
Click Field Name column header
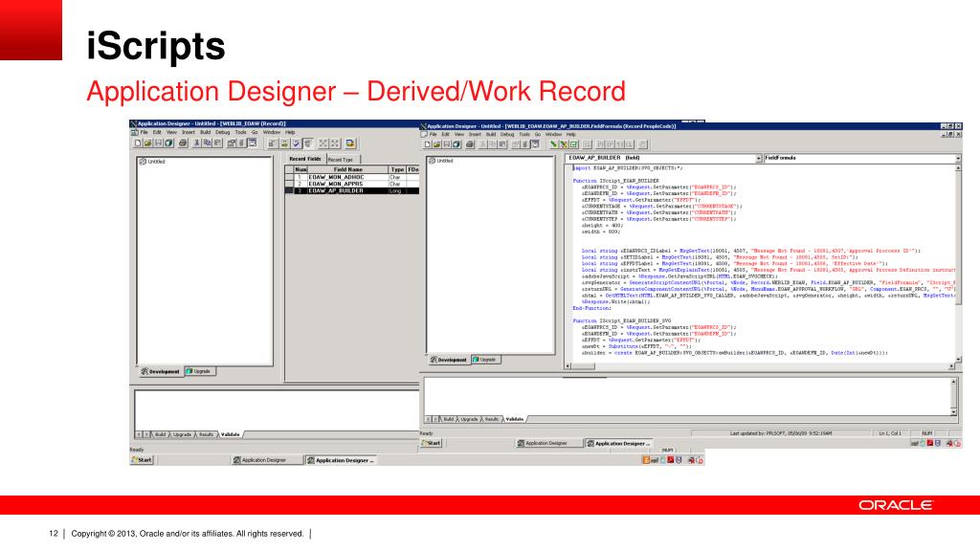(x=348, y=169)
